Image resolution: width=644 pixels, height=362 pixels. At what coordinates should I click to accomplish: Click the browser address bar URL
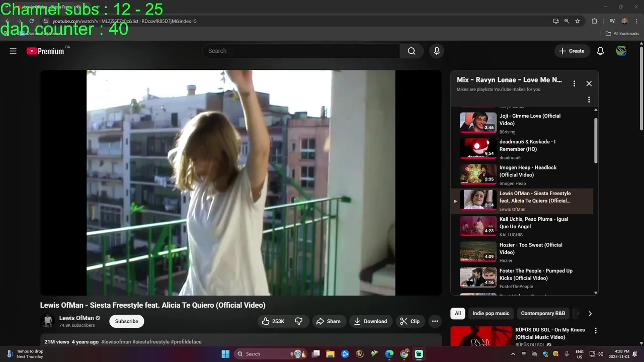(x=124, y=21)
